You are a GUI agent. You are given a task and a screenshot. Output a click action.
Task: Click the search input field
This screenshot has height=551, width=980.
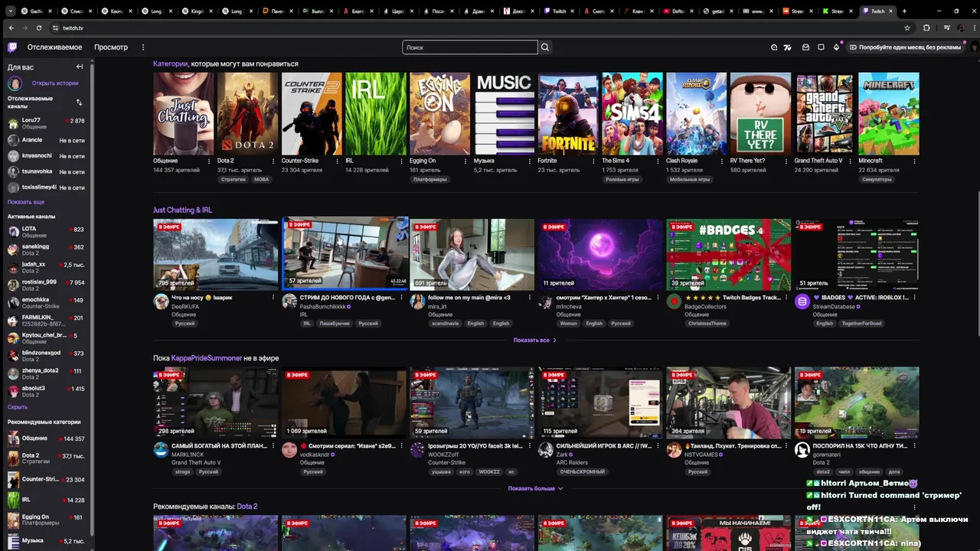click(x=470, y=47)
